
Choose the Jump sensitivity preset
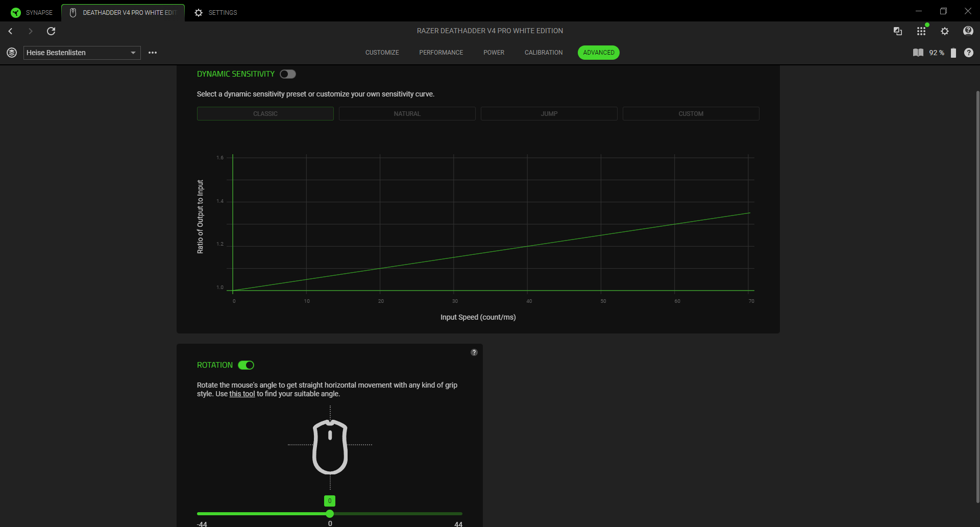point(549,113)
